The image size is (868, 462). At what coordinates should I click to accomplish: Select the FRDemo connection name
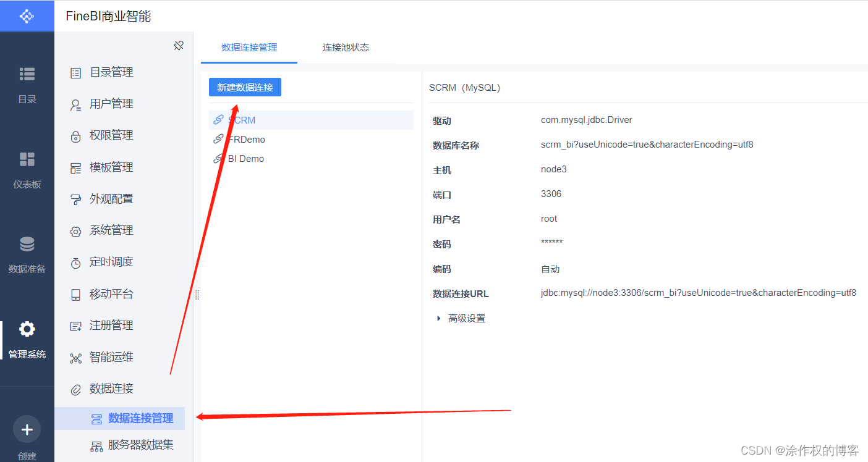point(247,139)
